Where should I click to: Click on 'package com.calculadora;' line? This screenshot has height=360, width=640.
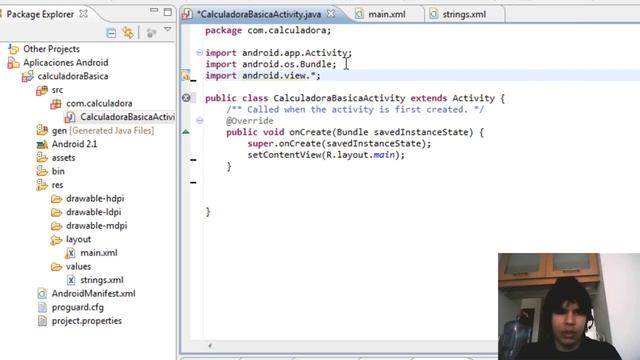(x=268, y=31)
